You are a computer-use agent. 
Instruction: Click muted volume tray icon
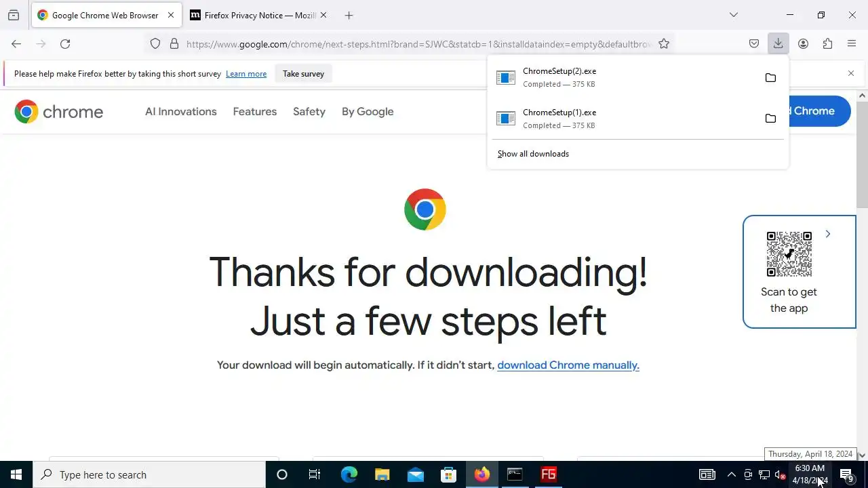(781, 475)
